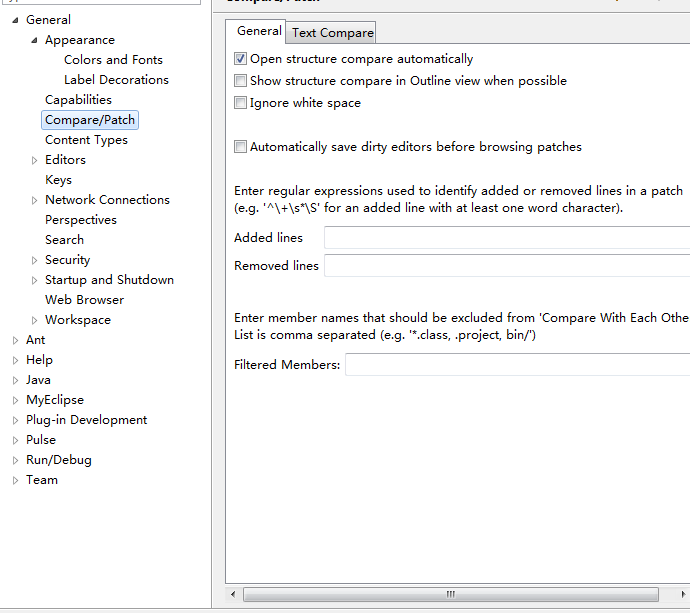Switch to the Text Compare tab
Viewport: 690px width, 613px height.
(x=332, y=33)
